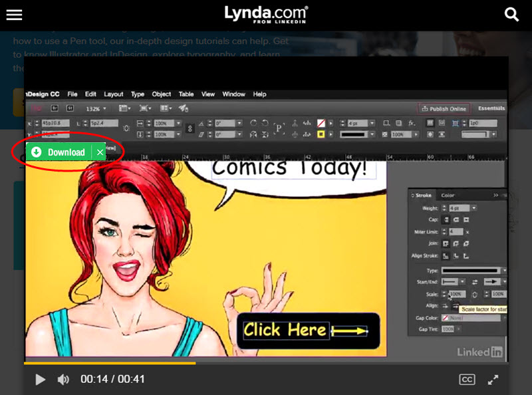The image size is (532, 395).
Task: Click the Miter Limit field
Action: tap(456, 232)
